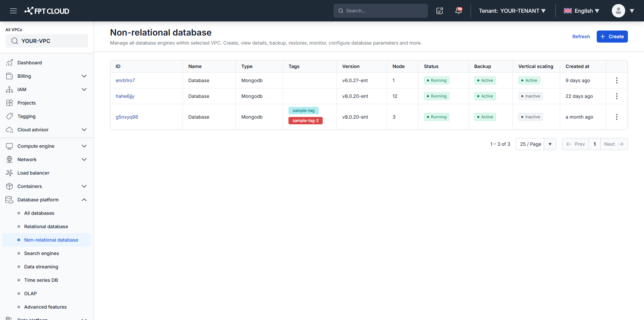Click the UK flag language icon
The width and height of the screenshot is (644, 320).
pyautogui.click(x=568, y=11)
